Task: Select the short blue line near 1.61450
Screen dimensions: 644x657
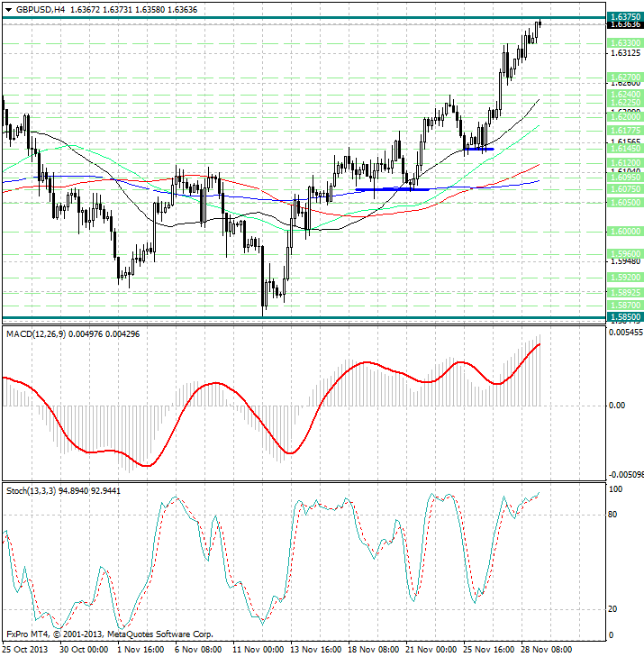Action: click(478, 149)
